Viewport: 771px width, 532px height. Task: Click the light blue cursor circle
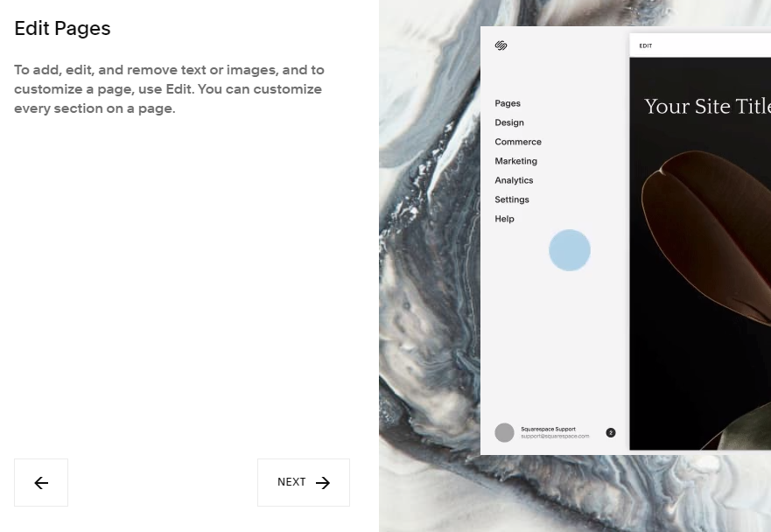coord(570,250)
